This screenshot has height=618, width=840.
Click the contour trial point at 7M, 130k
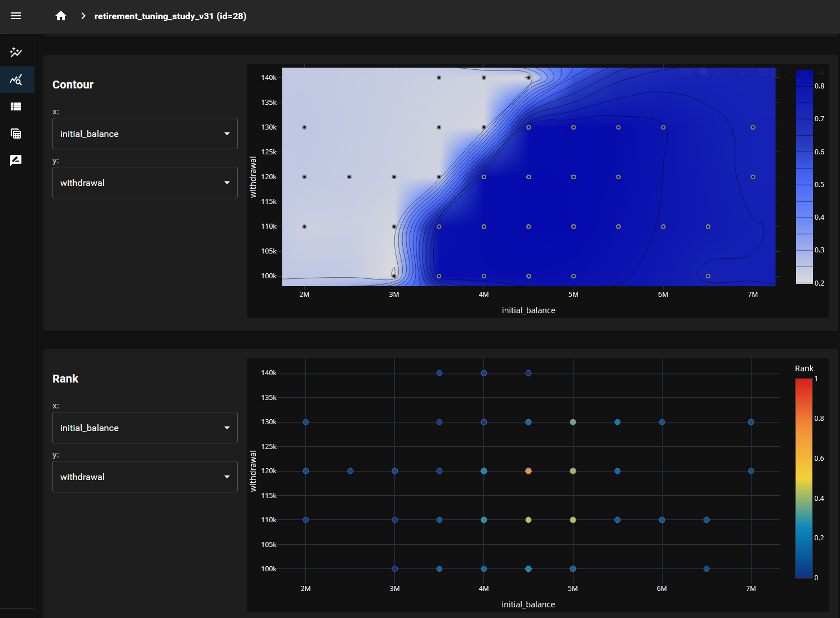(753, 127)
